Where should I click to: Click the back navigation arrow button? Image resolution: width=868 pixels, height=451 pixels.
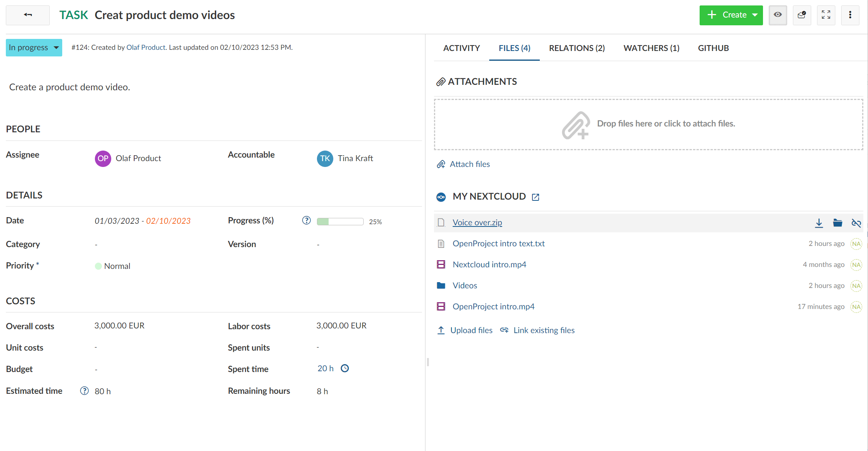tap(28, 15)
